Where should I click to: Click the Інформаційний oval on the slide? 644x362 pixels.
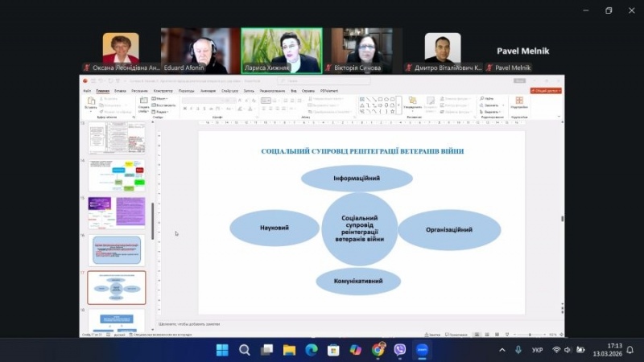357,178
